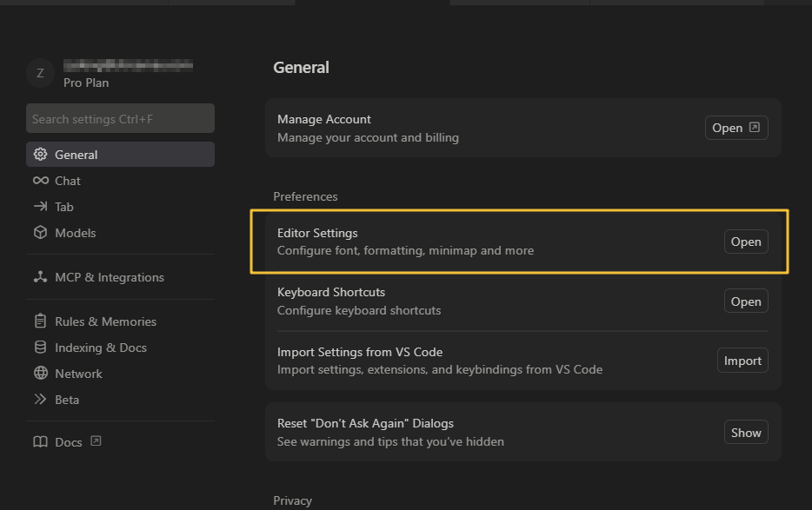Viewport: 812px width, 510px height.
Task: Open Manage Account in external page
Action: [735, 128]
